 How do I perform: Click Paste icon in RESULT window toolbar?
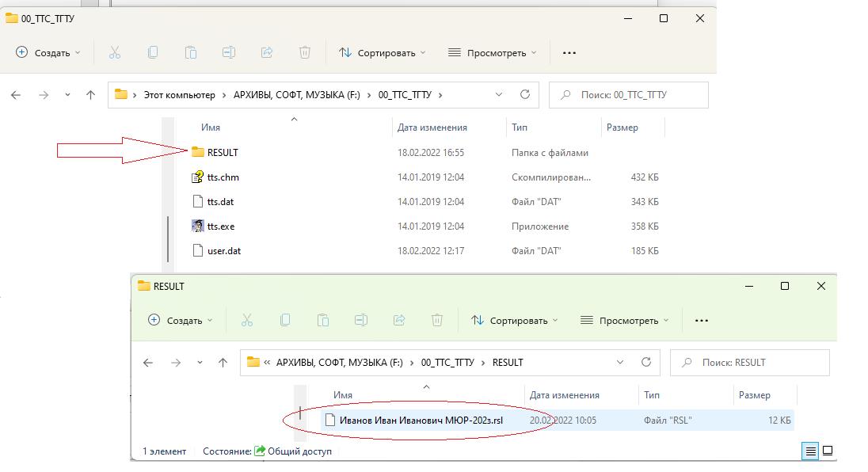pos(323,321)
